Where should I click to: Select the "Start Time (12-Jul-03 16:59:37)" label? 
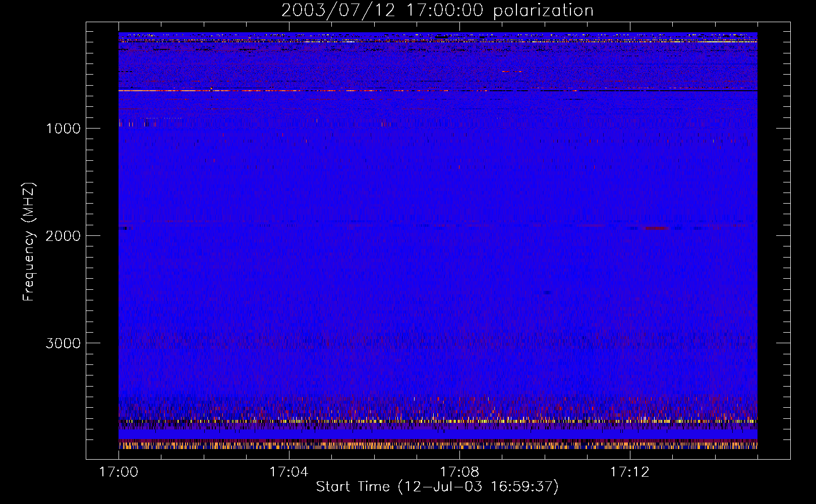[437, 487]
